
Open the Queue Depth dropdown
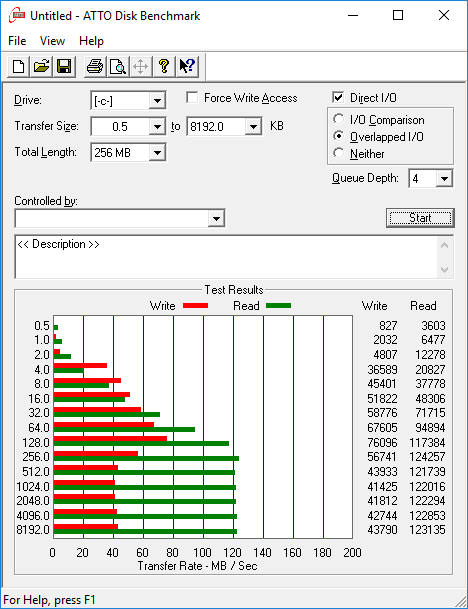click(x=444, y=179)
